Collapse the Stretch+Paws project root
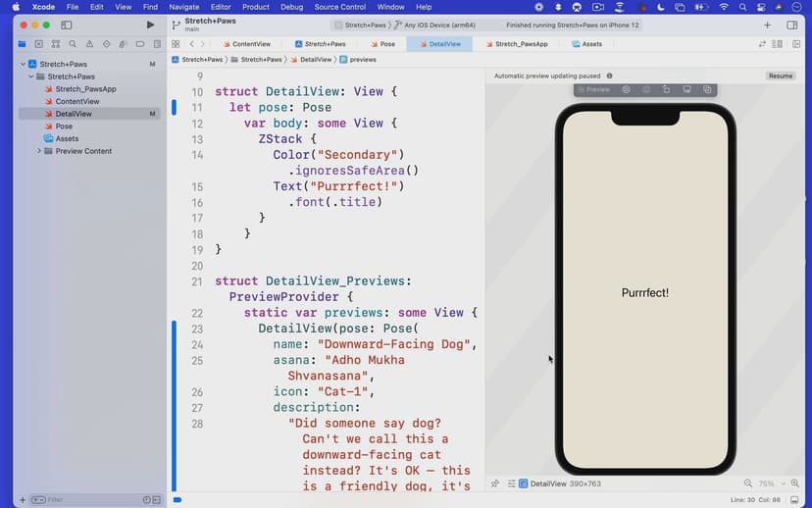The image size is (812, 508). click(23, 65)
